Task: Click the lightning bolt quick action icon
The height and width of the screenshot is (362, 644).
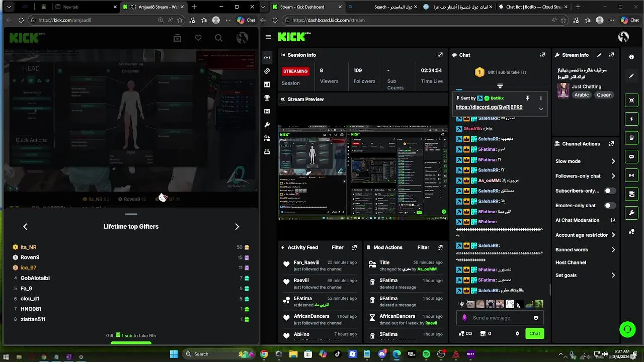Action: (x=631, y=119)
